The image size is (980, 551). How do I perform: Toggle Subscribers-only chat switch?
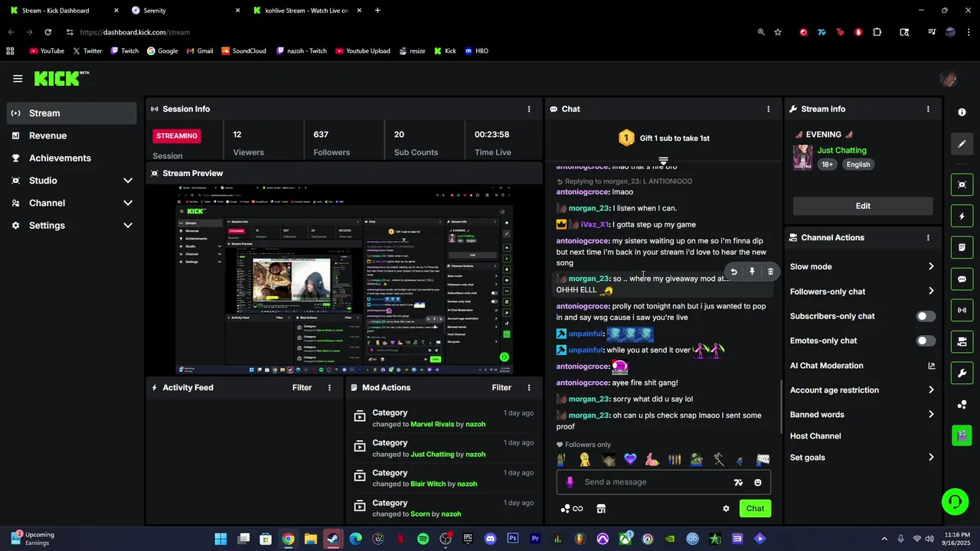coord(926,316)
